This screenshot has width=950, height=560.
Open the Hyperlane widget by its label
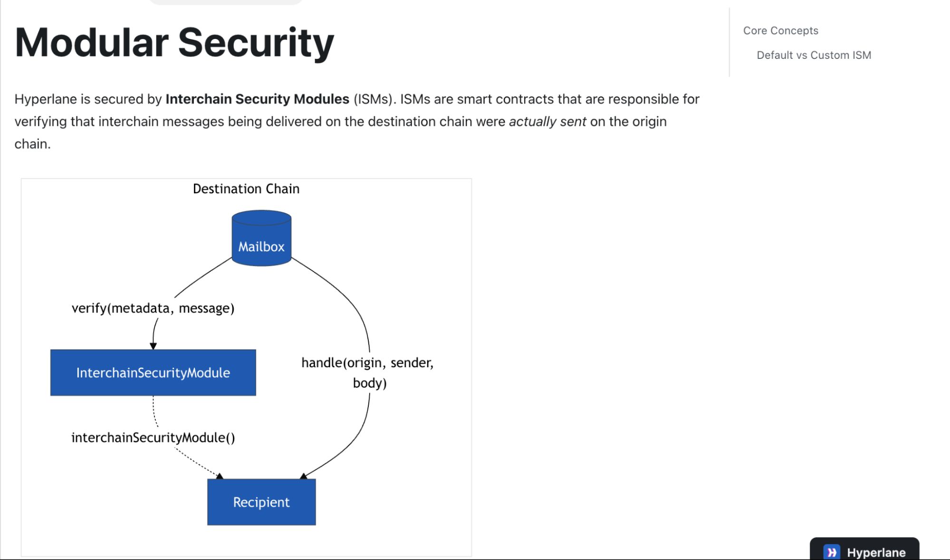[x=876, y=552]
